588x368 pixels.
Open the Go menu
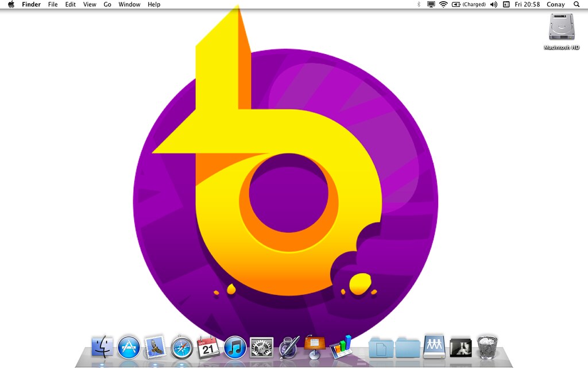pos(107,5)
